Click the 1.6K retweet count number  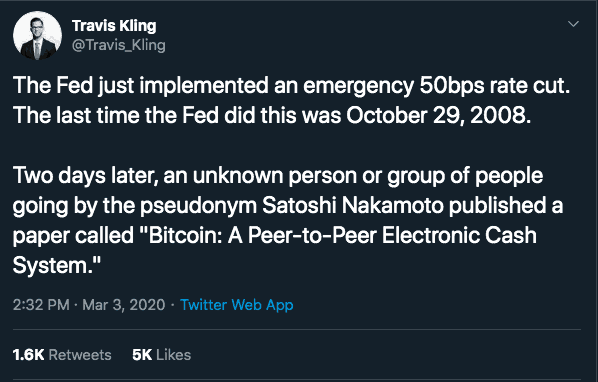(29, 355)
